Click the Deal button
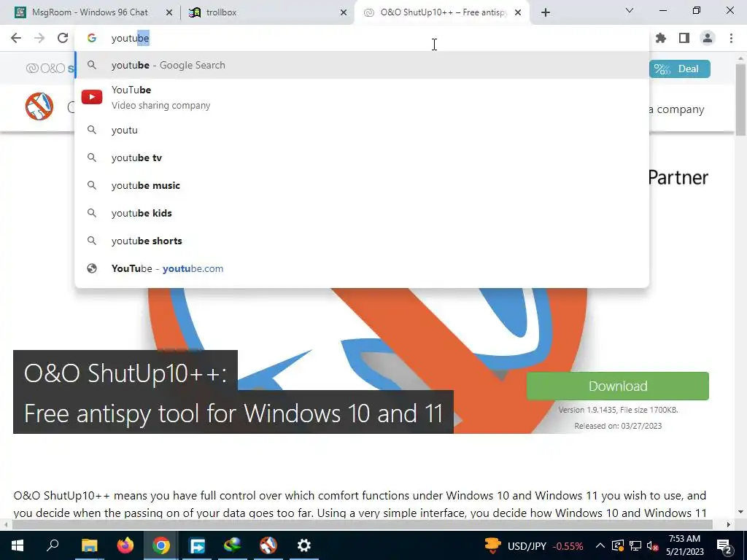747x560 pixels. click(x=679, y=69)
